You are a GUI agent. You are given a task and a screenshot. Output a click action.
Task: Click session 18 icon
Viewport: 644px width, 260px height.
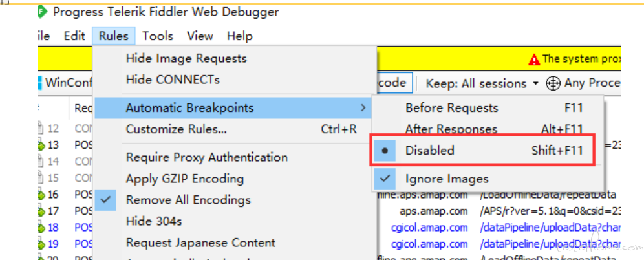[x=41, y=228]
